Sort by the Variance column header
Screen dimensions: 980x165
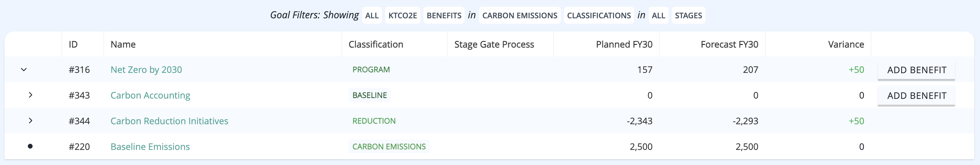[846, 45]
